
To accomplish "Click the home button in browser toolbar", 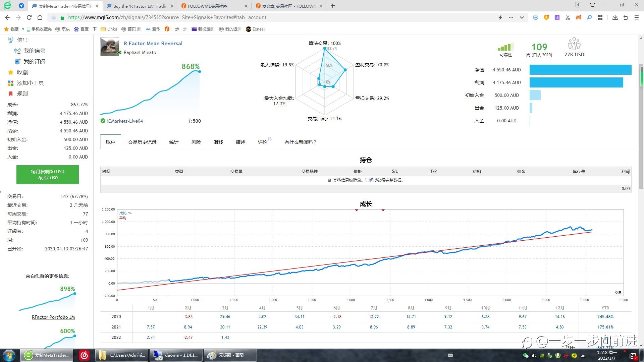I will pos(40,17).
